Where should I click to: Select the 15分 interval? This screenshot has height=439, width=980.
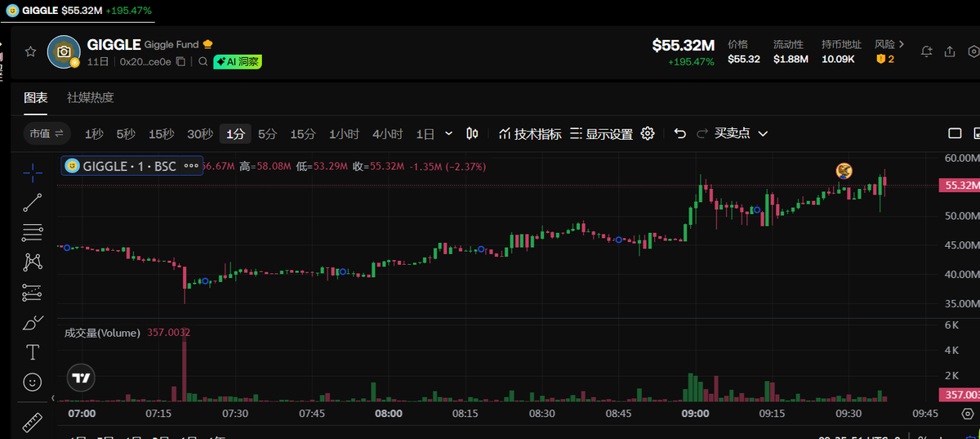[x=303, y=134]
